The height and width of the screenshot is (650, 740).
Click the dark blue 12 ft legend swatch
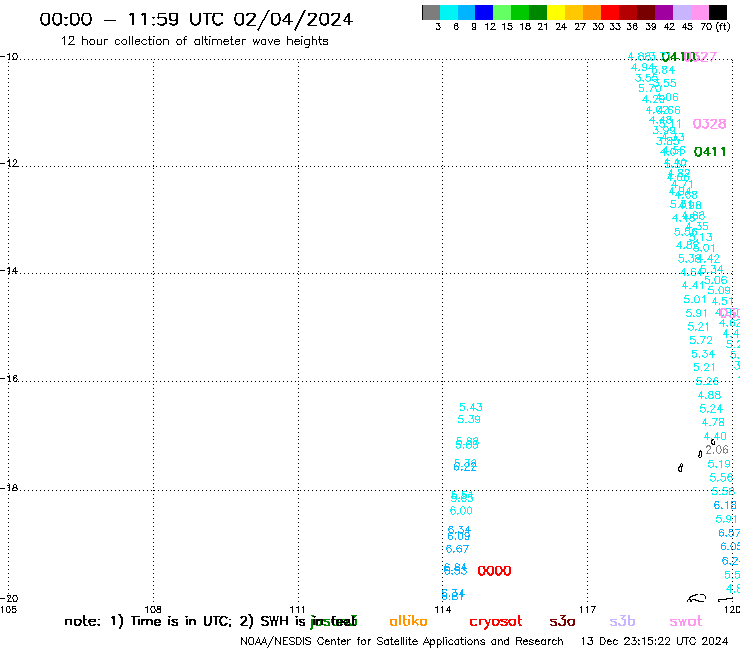click(x=484, y=12)
